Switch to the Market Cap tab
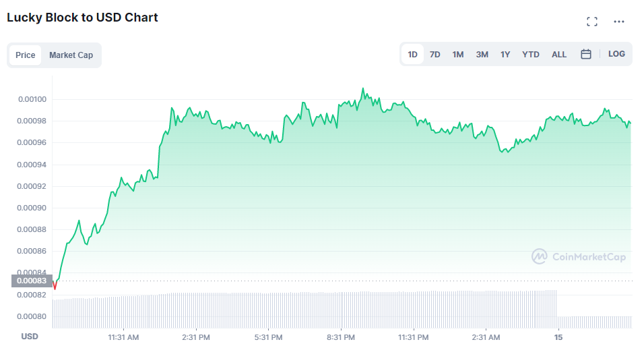 click(71, 55)
